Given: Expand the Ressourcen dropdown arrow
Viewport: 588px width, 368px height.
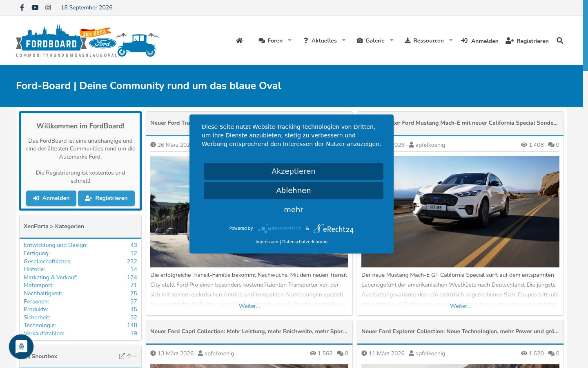Looking at the screenshot, I should pos(451,40).
